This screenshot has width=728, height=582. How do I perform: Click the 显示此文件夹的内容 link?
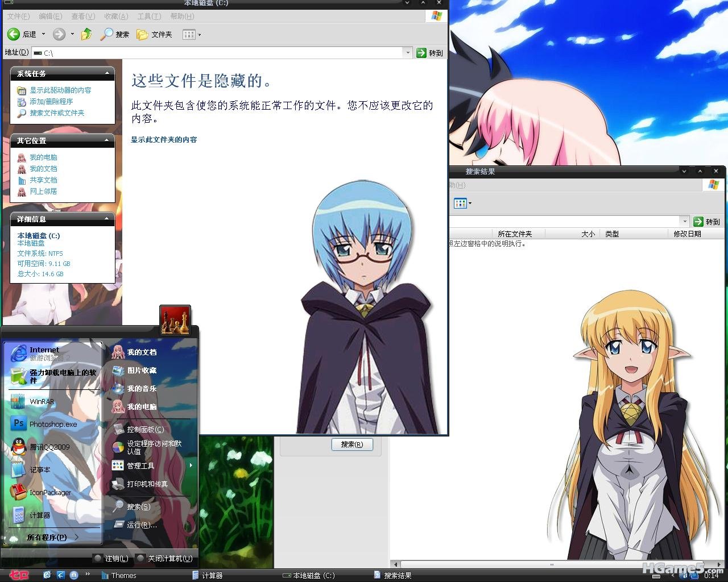tap(164, 140)
